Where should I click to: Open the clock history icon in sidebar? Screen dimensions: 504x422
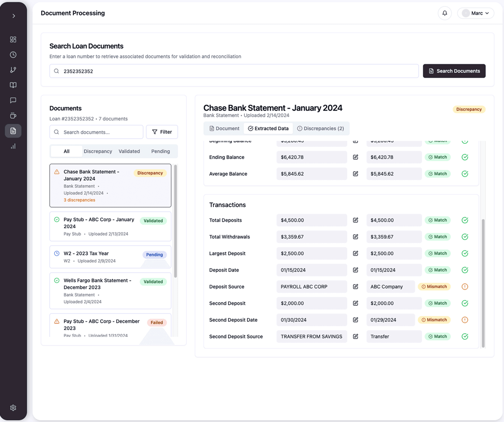point(13,55)
